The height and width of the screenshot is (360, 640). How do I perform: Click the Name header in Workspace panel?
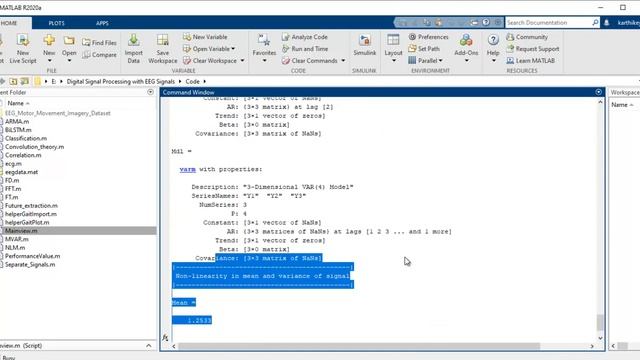point(619,105)
